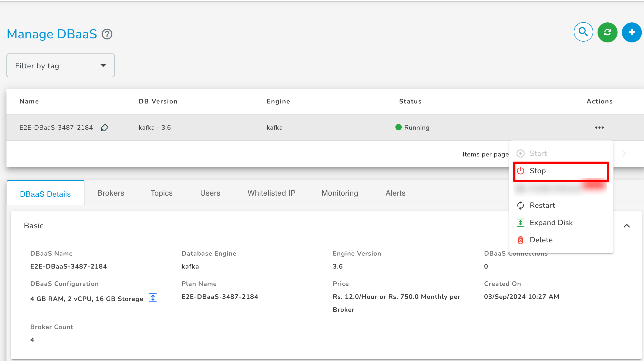
Task: Click the Stop power icon in the menu
Action: click(x=521, y=171)
